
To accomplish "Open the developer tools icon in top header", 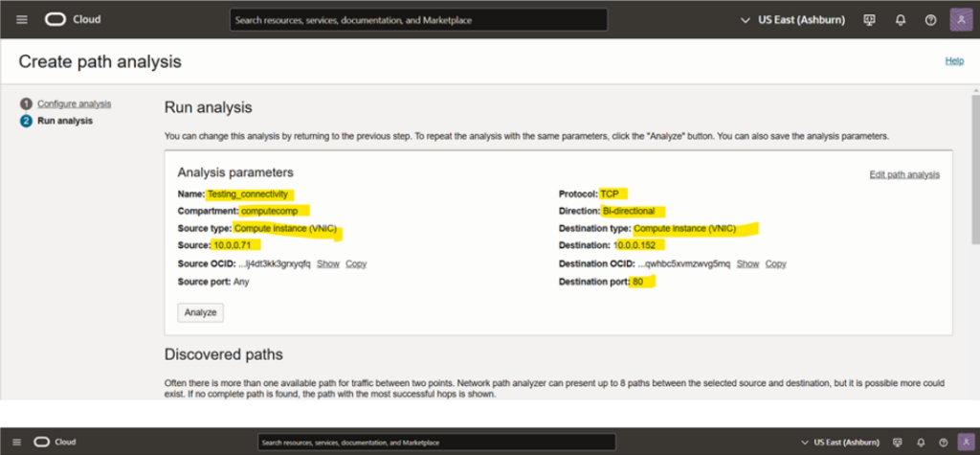I will click(870, 20).
